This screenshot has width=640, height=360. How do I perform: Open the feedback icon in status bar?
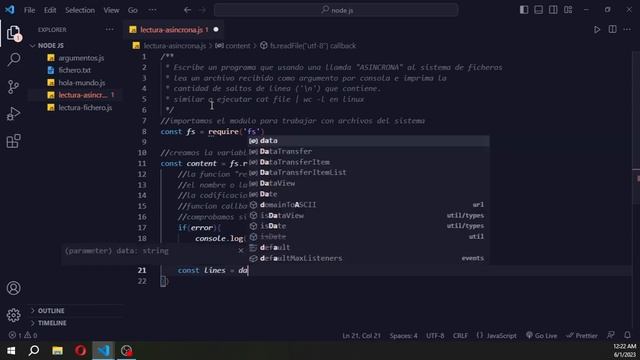click(x=611, y=335)
